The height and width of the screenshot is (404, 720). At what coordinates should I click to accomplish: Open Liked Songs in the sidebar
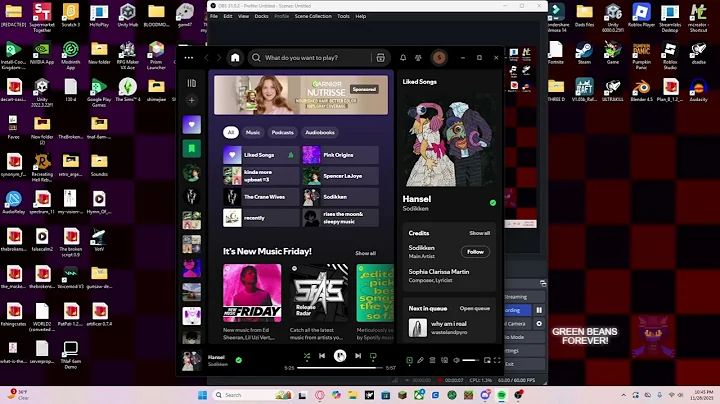(191, 124)
